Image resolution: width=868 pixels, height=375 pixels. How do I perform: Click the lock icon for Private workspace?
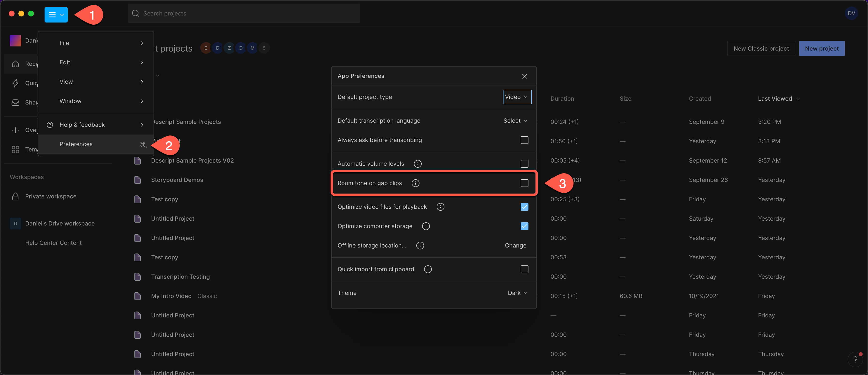coord(15,196)
